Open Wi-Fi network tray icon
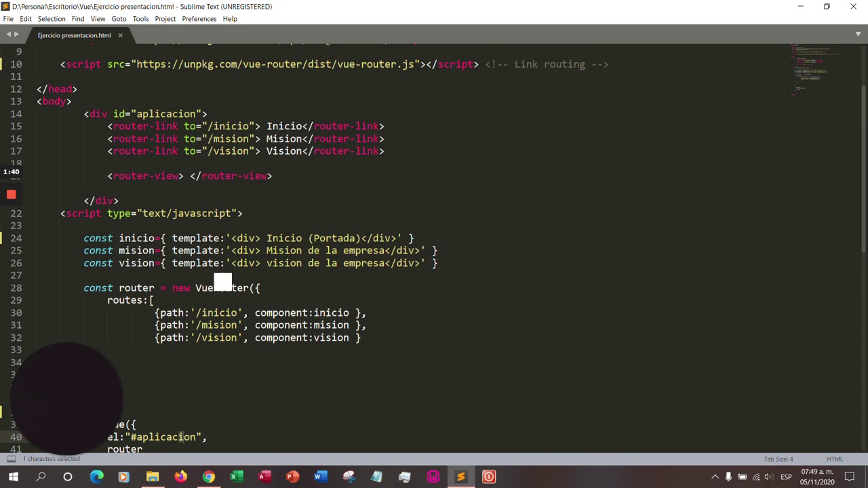The image size is (868, 488). pos(756,477)
